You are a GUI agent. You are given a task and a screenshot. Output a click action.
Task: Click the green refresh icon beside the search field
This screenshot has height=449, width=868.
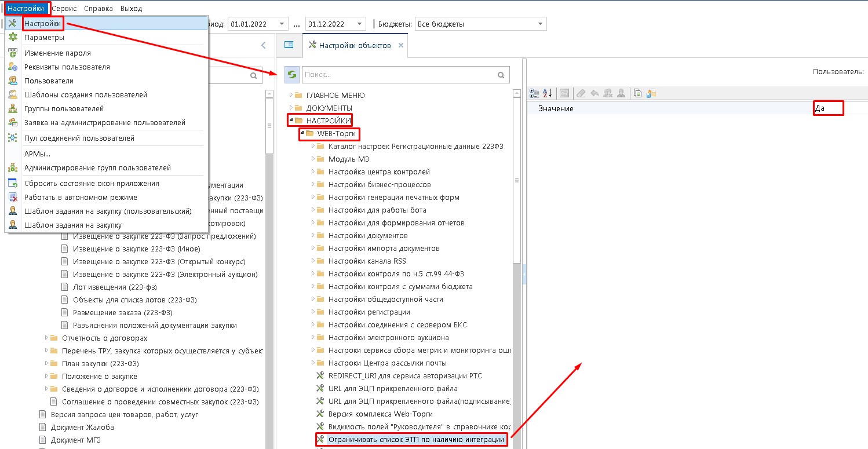pos(292,75)
